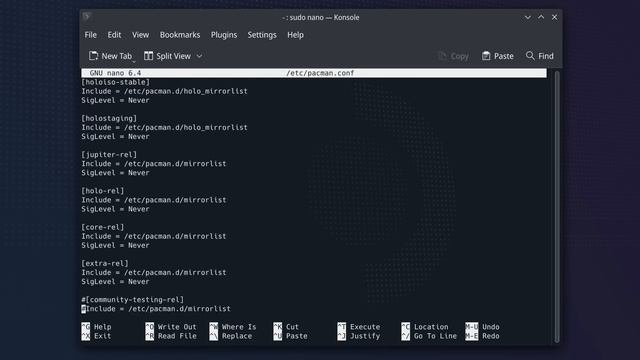Click the ^W Where Is shortcut

[233, 327]
